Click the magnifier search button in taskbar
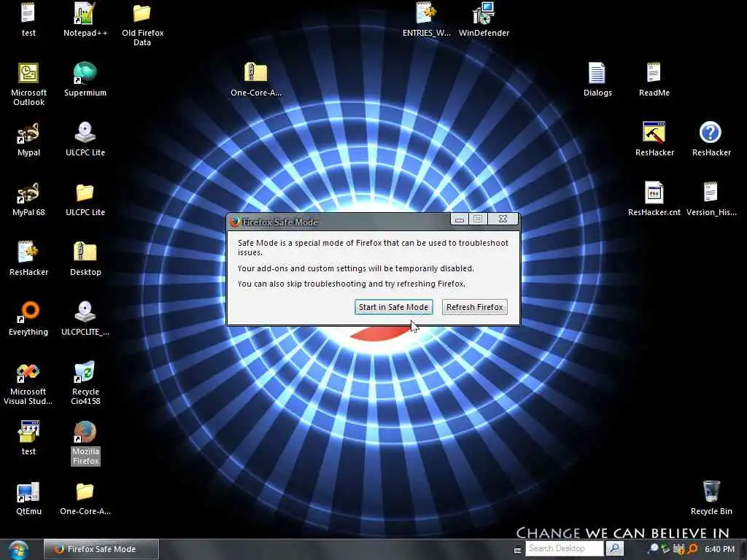747x560 pixels. click(x=614, y=548)
